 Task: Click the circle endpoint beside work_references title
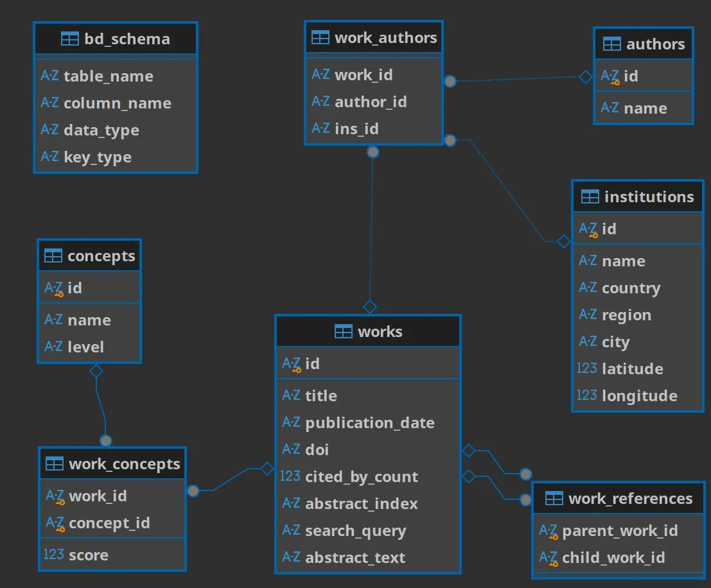coord(525,499)
